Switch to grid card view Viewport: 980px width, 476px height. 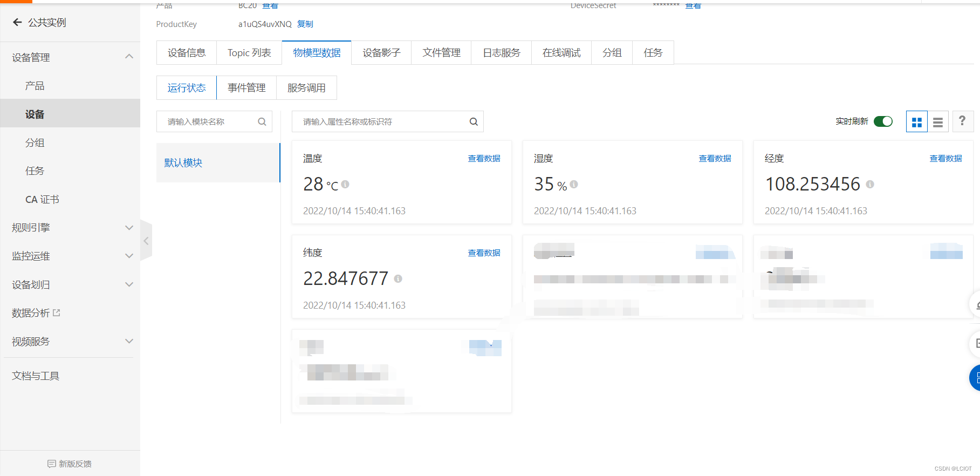[x=916, y=122]
